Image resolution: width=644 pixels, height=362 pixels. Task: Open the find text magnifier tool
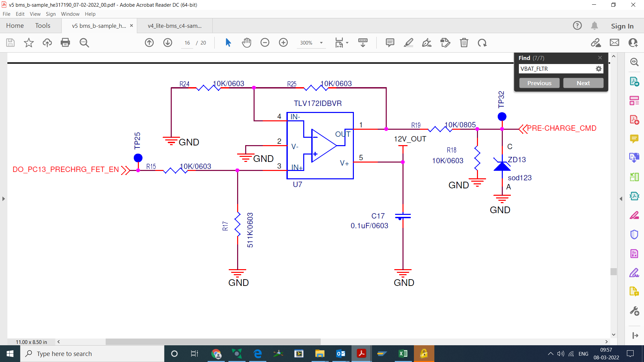tap(84, 43)
